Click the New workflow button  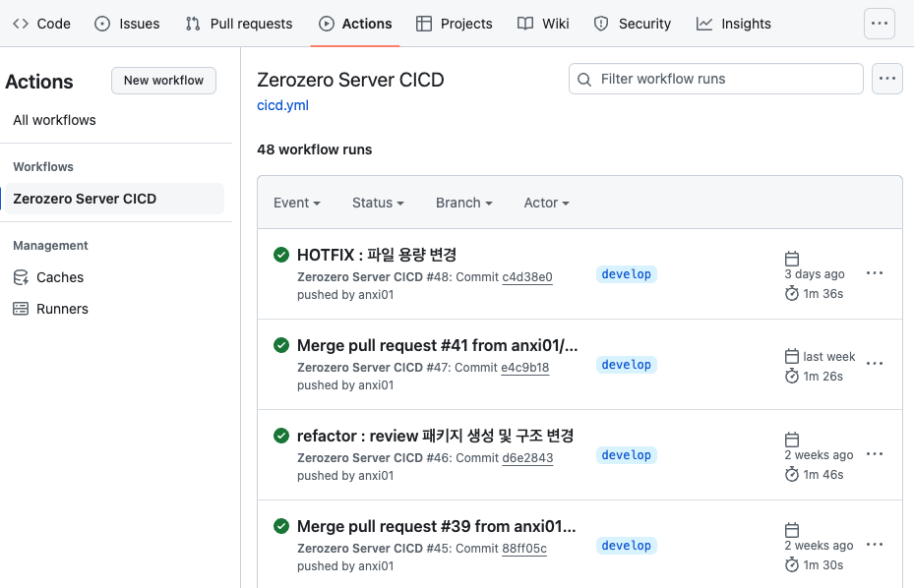tap(163, 81)
